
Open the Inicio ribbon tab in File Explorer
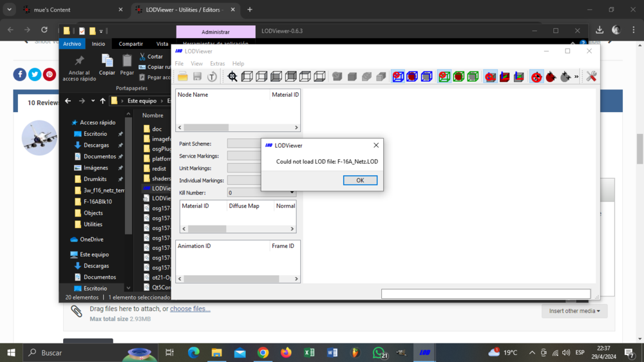click(98, 44)
